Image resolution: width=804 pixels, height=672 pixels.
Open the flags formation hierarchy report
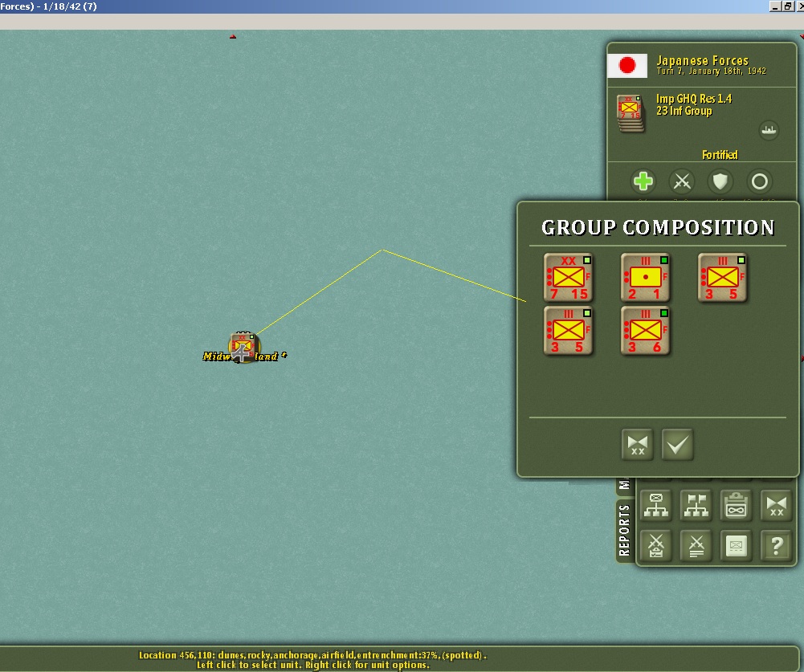(x=696, y=505)
